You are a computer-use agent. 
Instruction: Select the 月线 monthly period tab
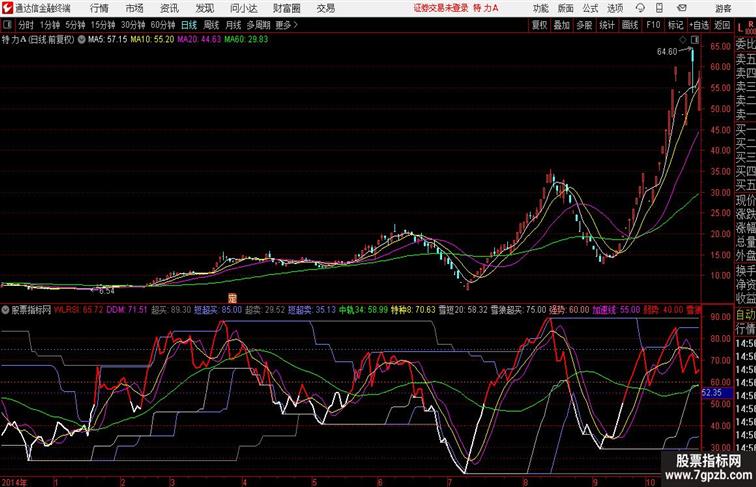point(233,25)
